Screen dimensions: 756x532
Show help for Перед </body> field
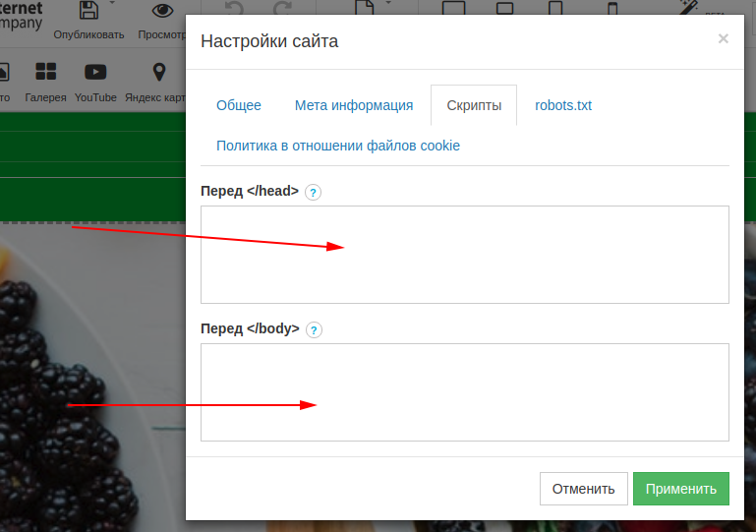314,329
